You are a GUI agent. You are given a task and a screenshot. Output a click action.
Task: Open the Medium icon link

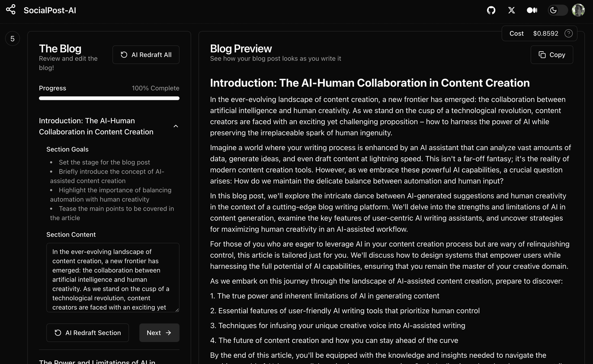[532, 10]
